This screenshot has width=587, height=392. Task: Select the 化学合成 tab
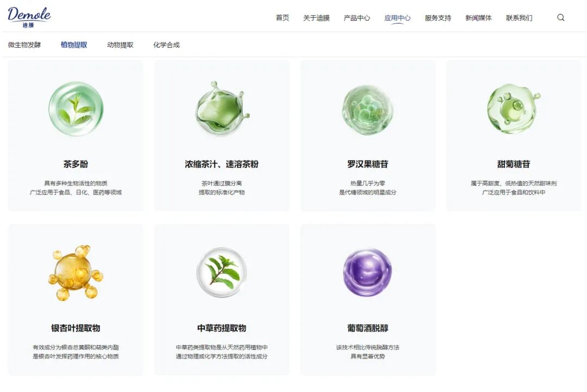pyautogui.click(x=166, y=45)
